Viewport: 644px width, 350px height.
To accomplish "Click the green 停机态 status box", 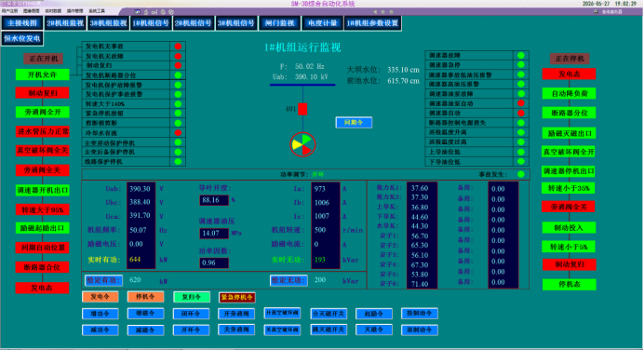I will [569, 284].
